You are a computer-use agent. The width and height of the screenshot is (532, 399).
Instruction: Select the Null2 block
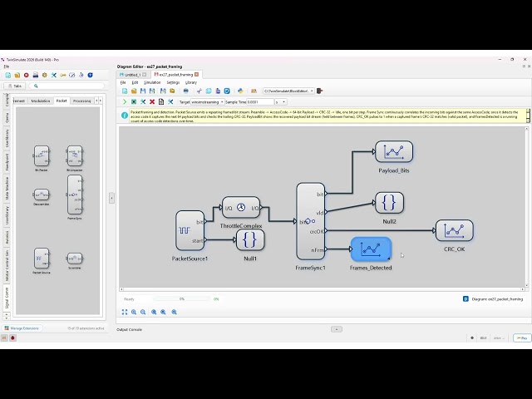tap(390, 203)
